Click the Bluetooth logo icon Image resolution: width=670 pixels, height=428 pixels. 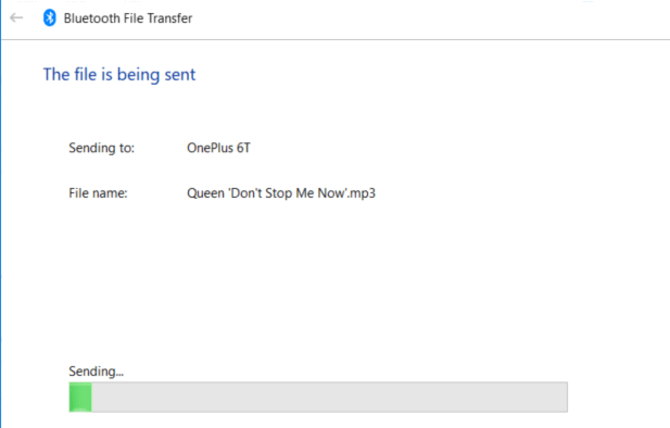pos(49,18)
